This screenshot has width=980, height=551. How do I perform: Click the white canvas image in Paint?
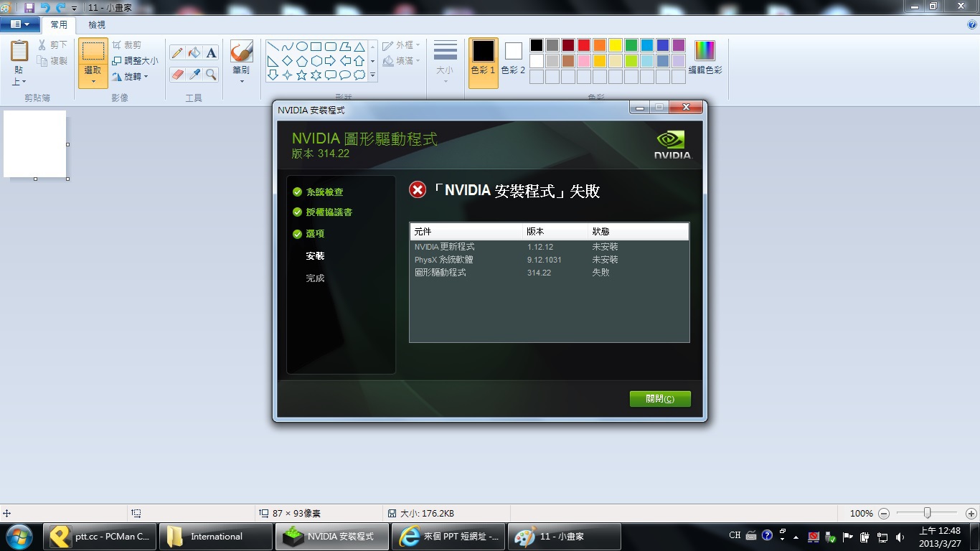[x=34, y=143]
